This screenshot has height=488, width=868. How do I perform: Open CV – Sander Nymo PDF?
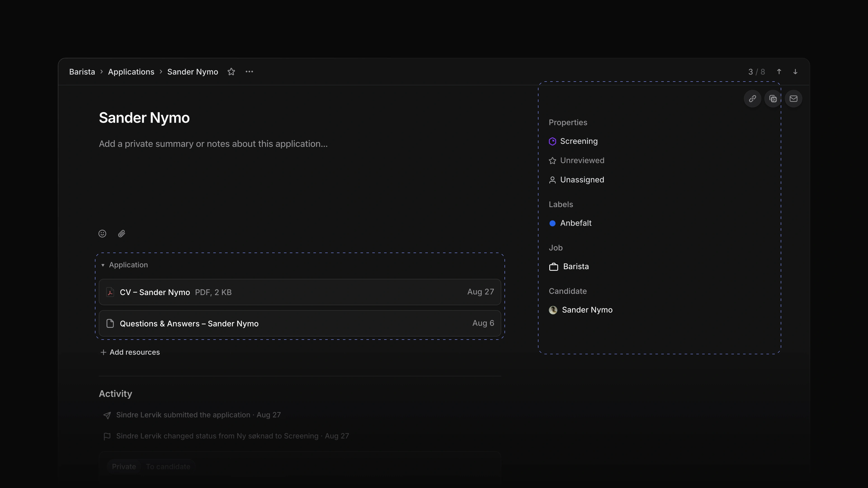click(300, 292)
